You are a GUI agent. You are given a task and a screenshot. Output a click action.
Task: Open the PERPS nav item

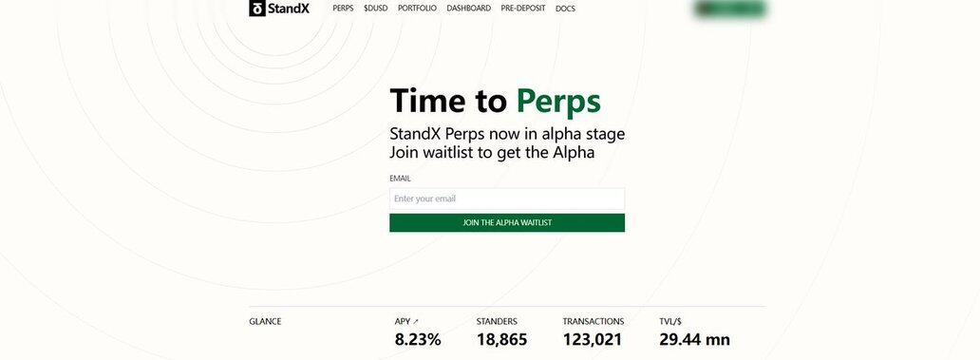[343, 9]
